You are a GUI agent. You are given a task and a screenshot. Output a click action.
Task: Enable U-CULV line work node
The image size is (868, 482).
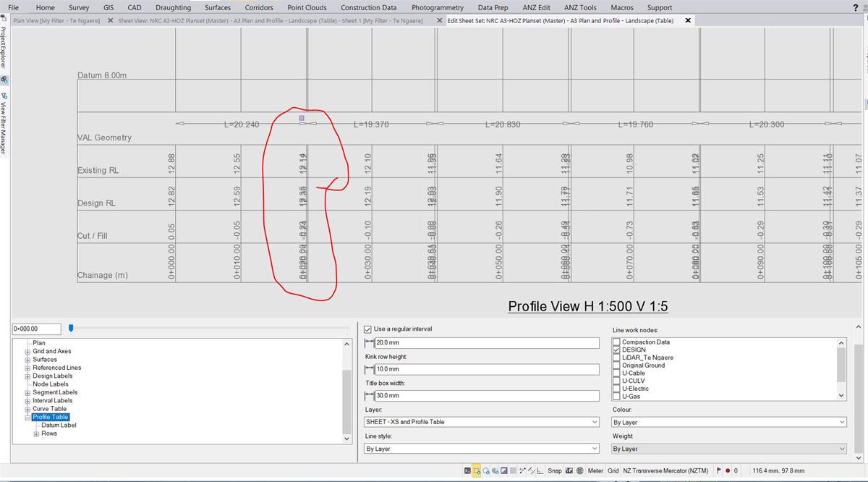[617, 381]
